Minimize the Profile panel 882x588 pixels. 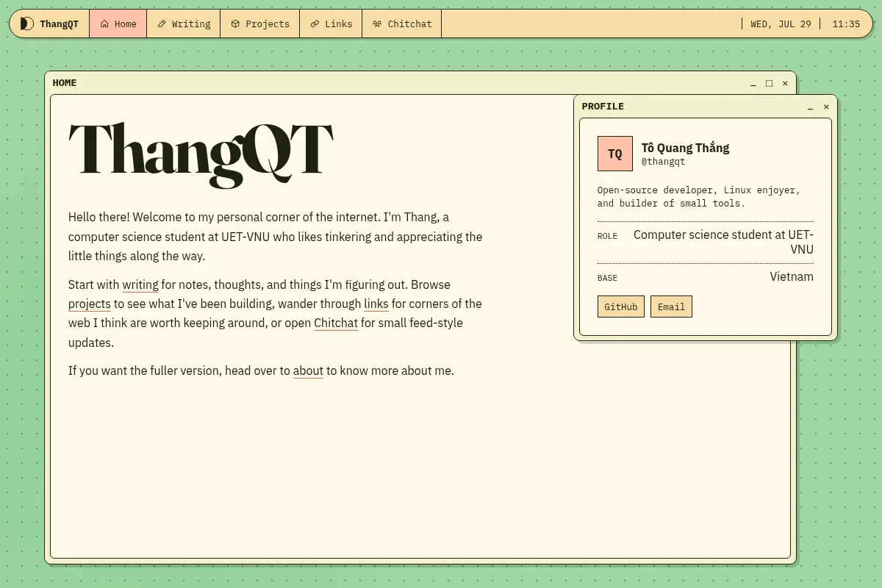810,107
